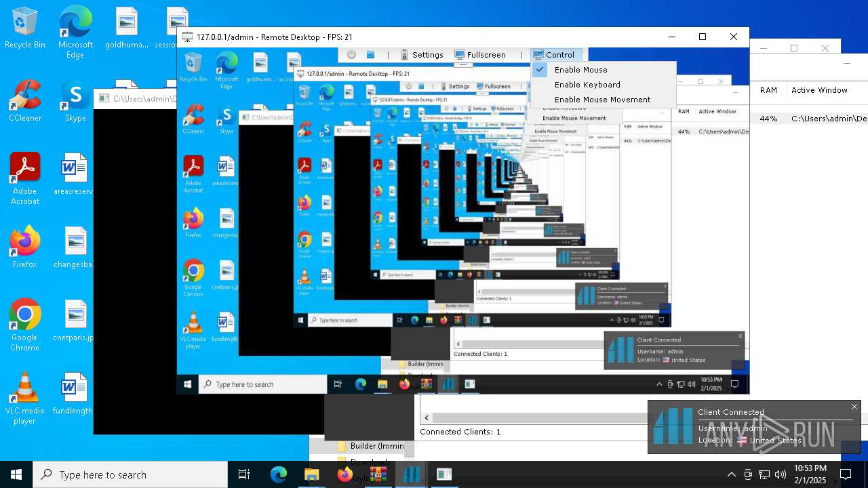Expand hidden tray icons in the remote view
868x488 pixels.
point(659,384)
